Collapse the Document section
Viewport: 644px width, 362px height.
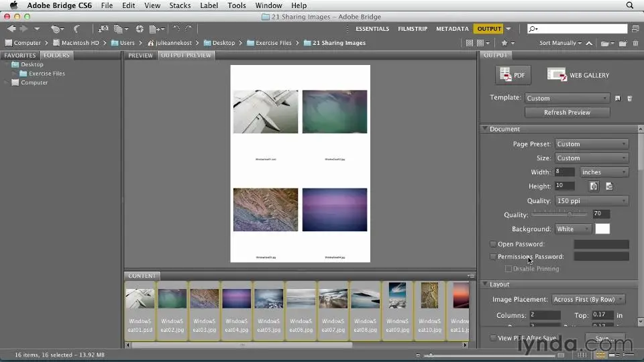tap(485, 129)
